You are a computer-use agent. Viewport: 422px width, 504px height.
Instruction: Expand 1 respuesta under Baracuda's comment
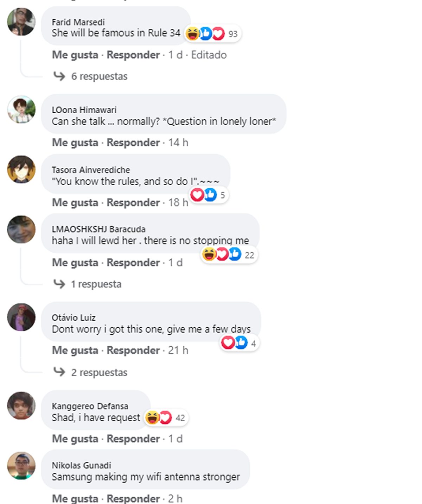click(96, 284)
